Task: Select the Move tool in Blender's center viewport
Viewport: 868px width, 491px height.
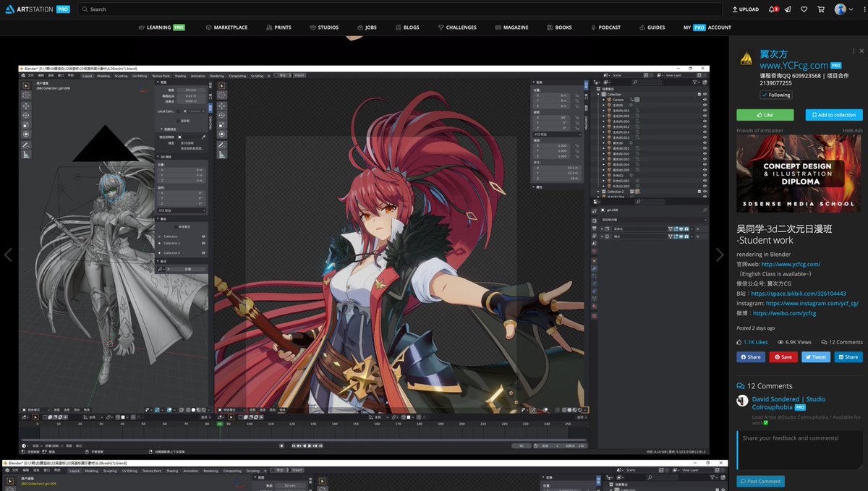Action: [223, 106]
